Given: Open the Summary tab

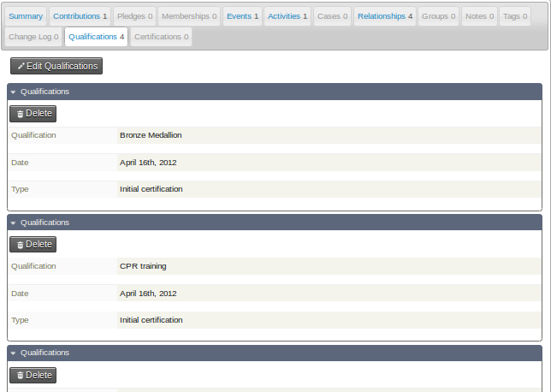Looking at the screenshot, I should [26, 16].
